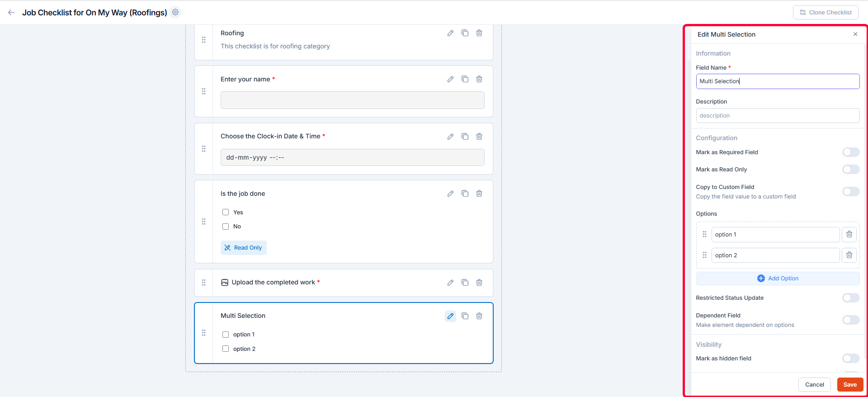Delete the 'Enter your name' field
Screen dimensions: 868x397
(479, 79)
